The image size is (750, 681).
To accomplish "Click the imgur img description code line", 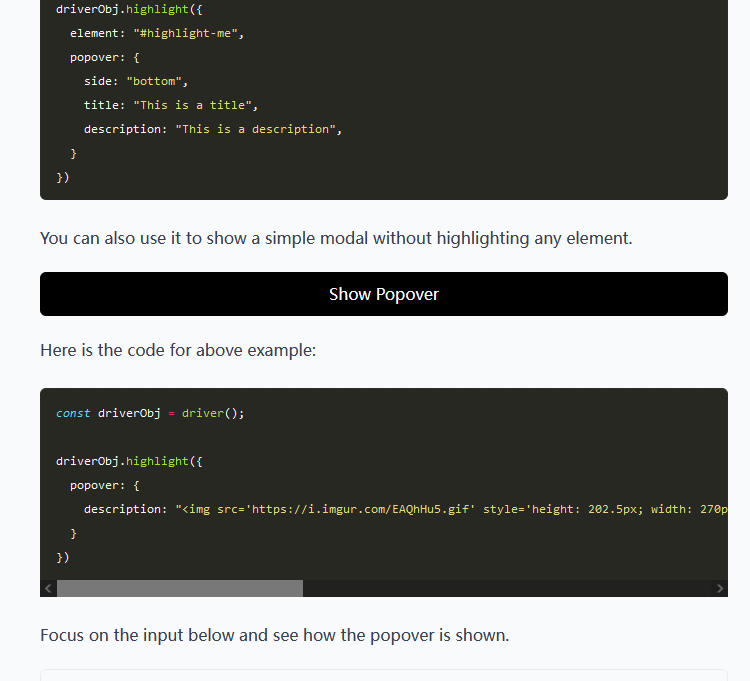I will (x=406, y=509).
